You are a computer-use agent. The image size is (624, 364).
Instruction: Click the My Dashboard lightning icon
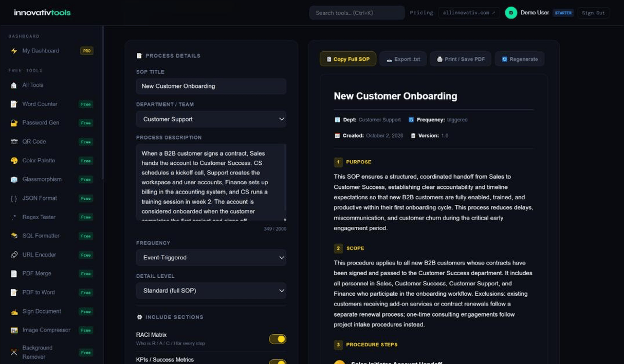point(14,51)
